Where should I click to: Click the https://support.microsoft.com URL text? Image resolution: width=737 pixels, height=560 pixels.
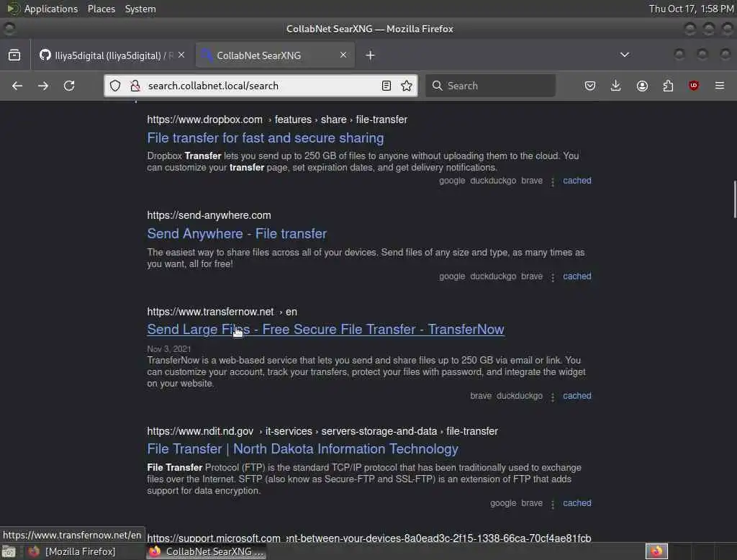tap(214, 538)
